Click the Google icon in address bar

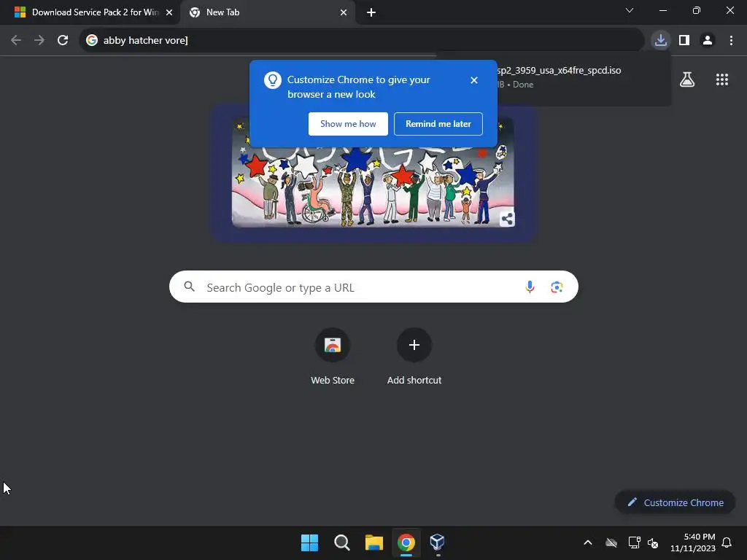click(x=91, y=40)
